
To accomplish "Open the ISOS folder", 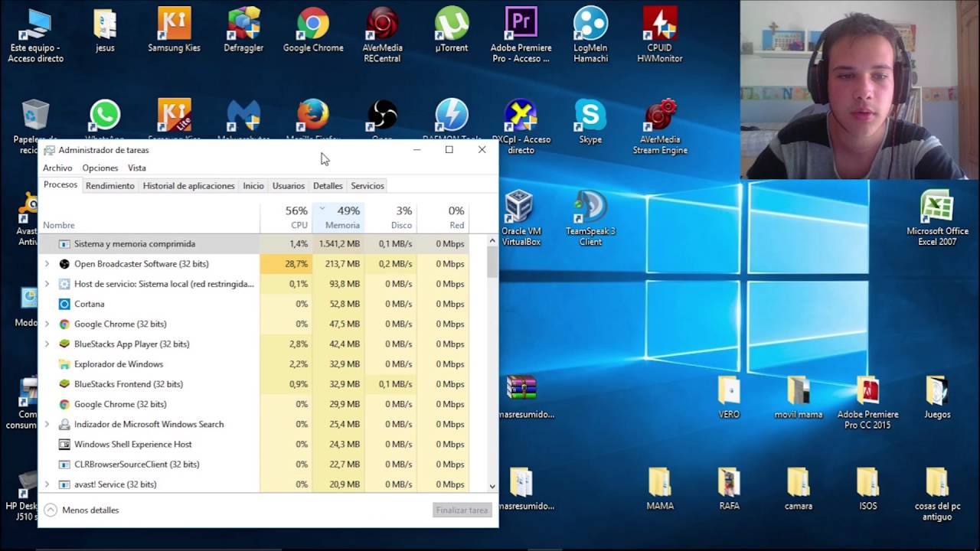I will [x=867, y=489].
